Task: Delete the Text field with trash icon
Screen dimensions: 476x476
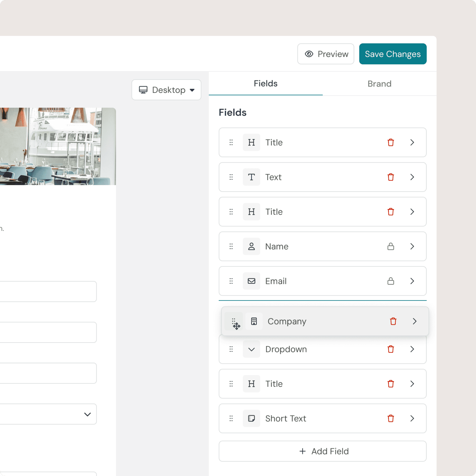Action: (x=391, y=177)
